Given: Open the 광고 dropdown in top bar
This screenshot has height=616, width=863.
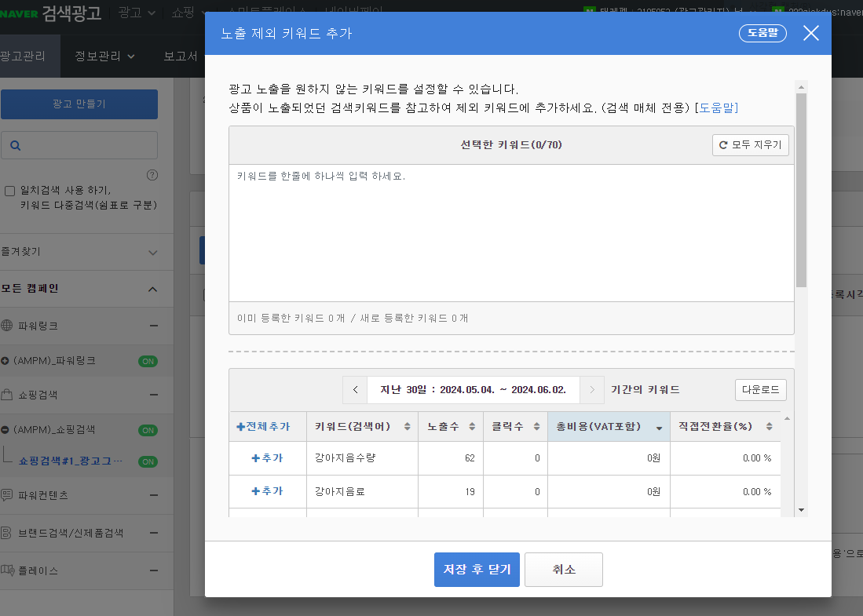Looking at the screenshot, I should coord(137,13).
